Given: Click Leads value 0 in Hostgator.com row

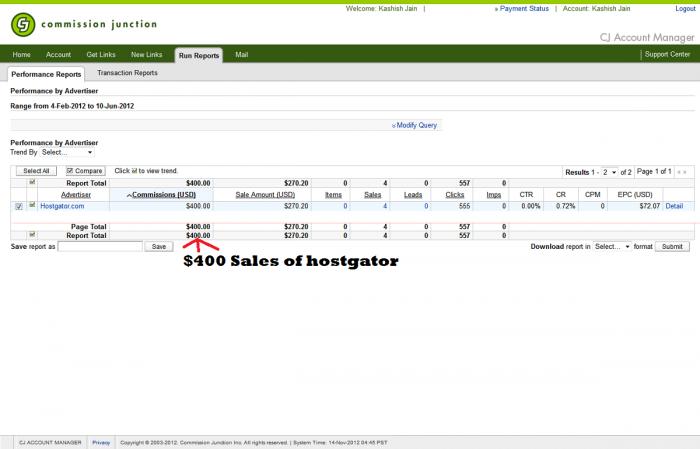Looking at the screenshot, I should 426,206.
